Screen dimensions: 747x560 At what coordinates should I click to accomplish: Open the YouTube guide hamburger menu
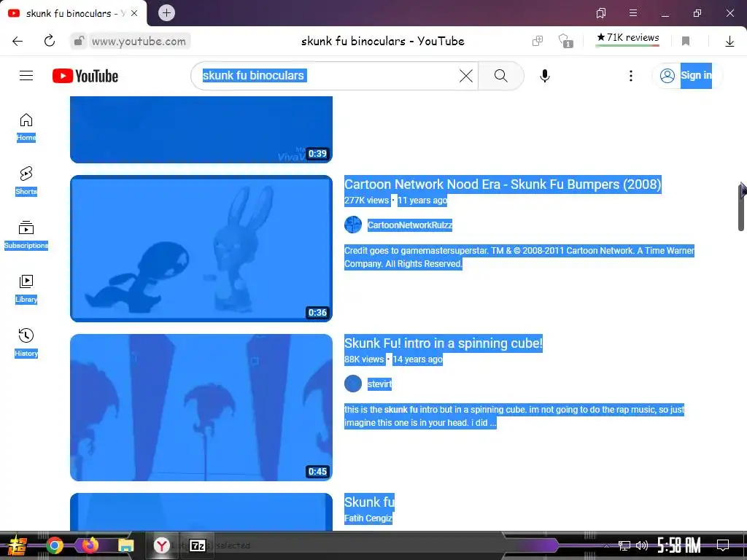tap(26, 76)
